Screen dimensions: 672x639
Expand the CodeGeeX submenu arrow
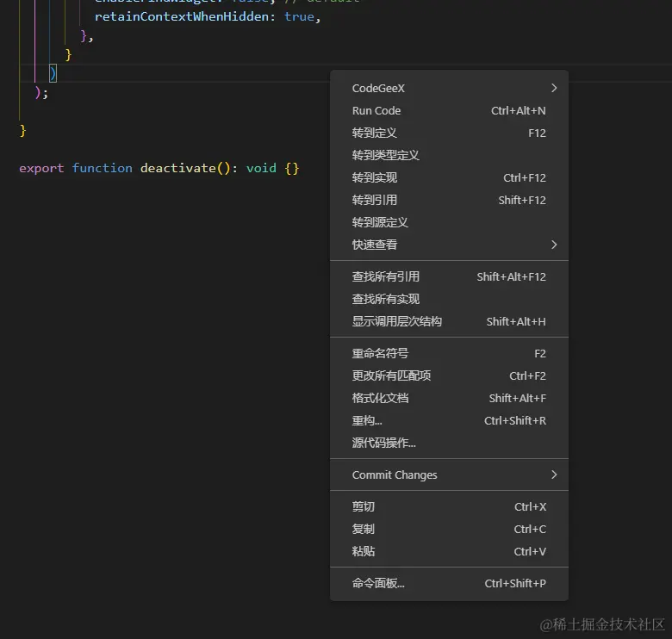coord(554,88)
